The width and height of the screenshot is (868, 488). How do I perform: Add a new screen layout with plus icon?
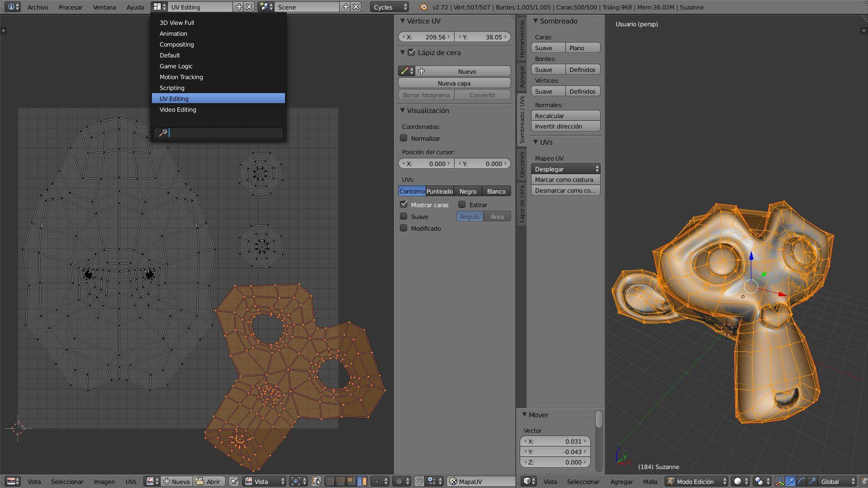[x=239, y=7]
